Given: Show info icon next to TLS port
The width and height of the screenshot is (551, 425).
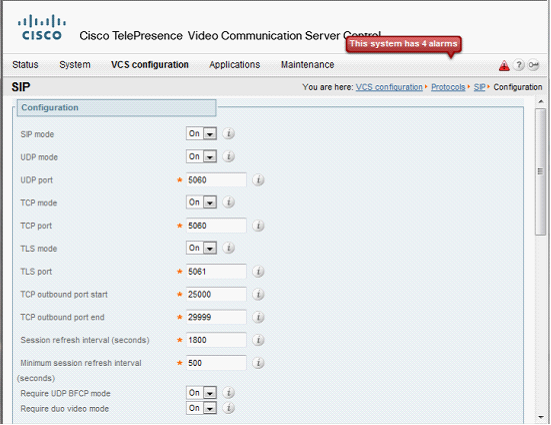Looking at the screenshot, I should pyautogui.click(x=258, y=271).
